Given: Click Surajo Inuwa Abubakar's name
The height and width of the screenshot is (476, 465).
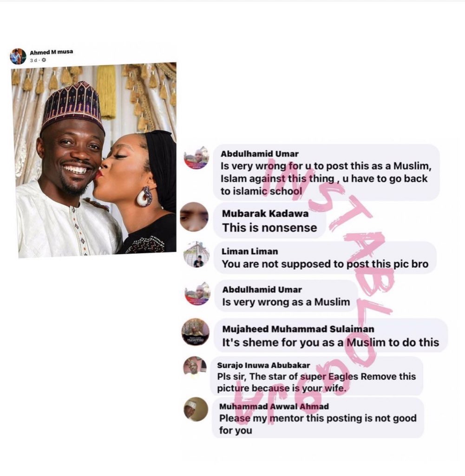Looking at the screenshot, I should coord(263,365).
